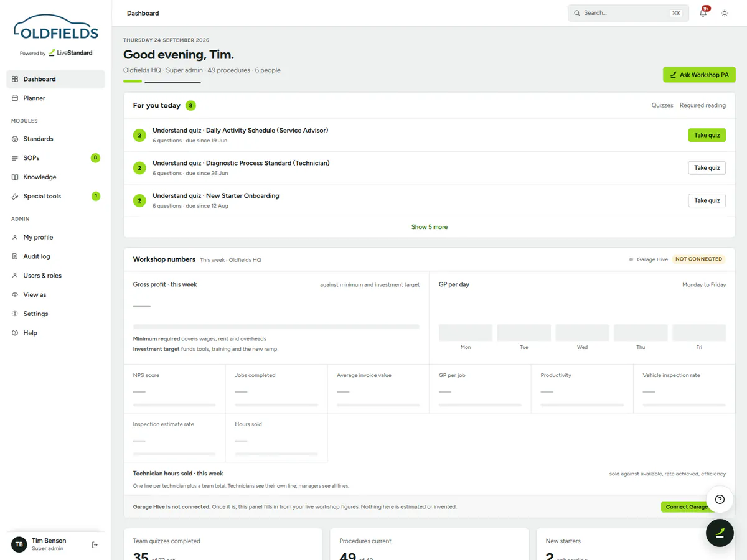
Task: Click the Procedures current card
Action: (430, 544)
